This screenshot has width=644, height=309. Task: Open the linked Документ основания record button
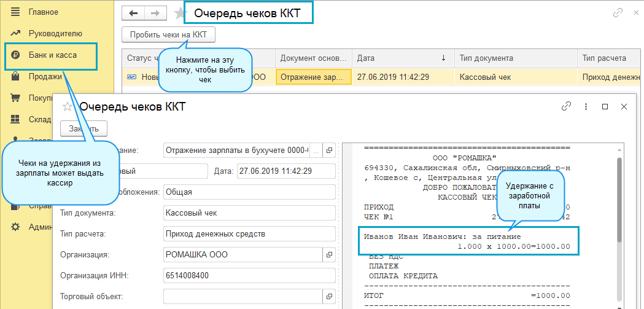coord(329,150)
